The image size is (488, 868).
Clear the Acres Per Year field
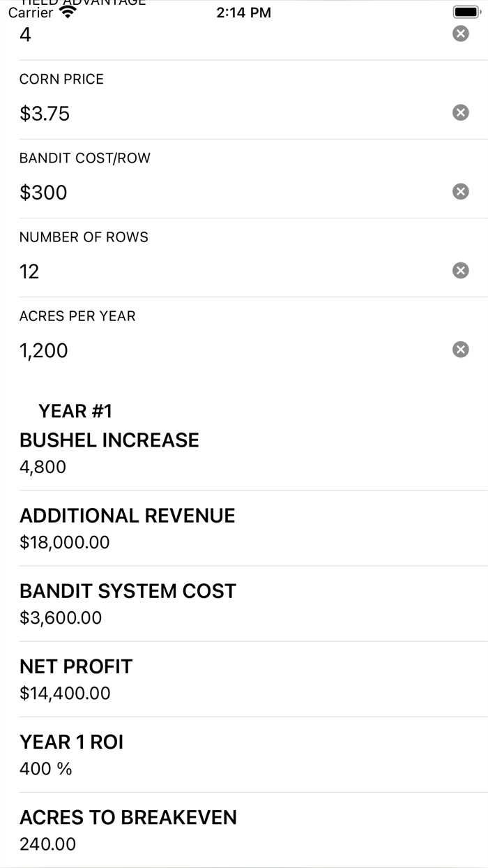(460, 349)
